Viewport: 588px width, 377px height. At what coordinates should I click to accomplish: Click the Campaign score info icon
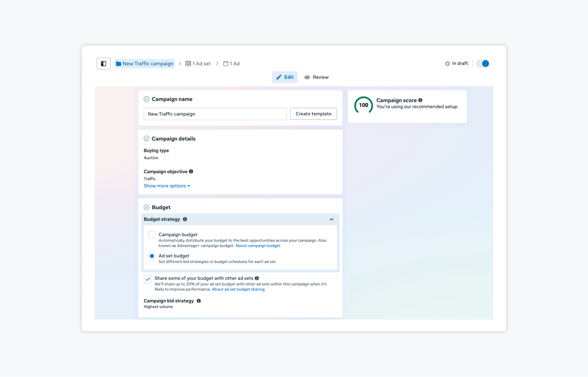[x=420, y=100]
